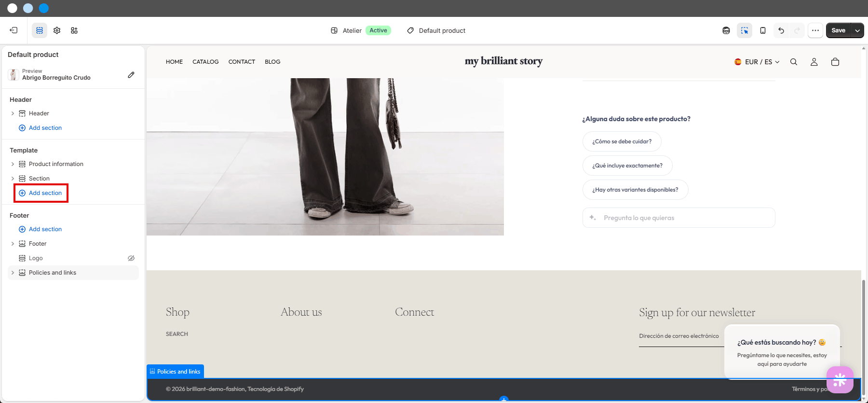Select the '¿Cómo se debe cuidar?' suggestion
This screenshot has height=403, width=868.
pos(622,141)
